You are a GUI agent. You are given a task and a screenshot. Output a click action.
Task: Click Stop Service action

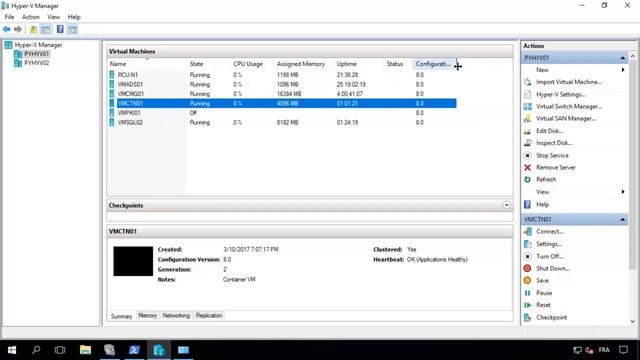click(x=552, y=156)
